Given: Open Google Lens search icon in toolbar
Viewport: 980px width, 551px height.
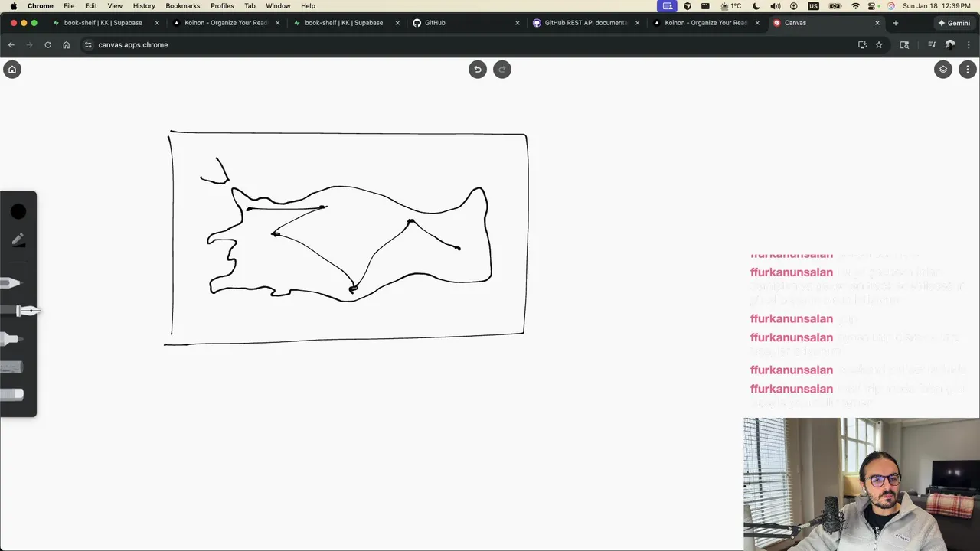Looking at the screenshot, I should [x=904, y=45].
